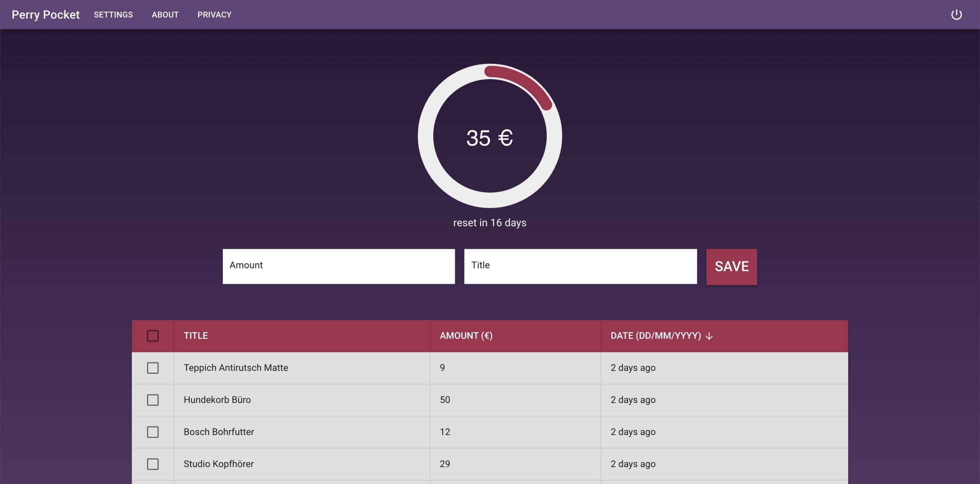This screenshot has height=484, width=980.
Task: Open the About page
Action: coord(165,15)
